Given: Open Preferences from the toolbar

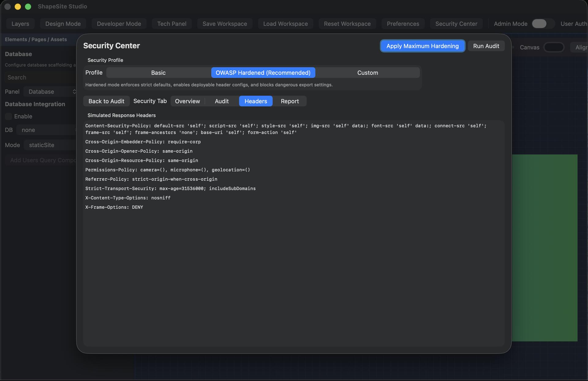Looking at the screenshot, I should pos(403,24).
